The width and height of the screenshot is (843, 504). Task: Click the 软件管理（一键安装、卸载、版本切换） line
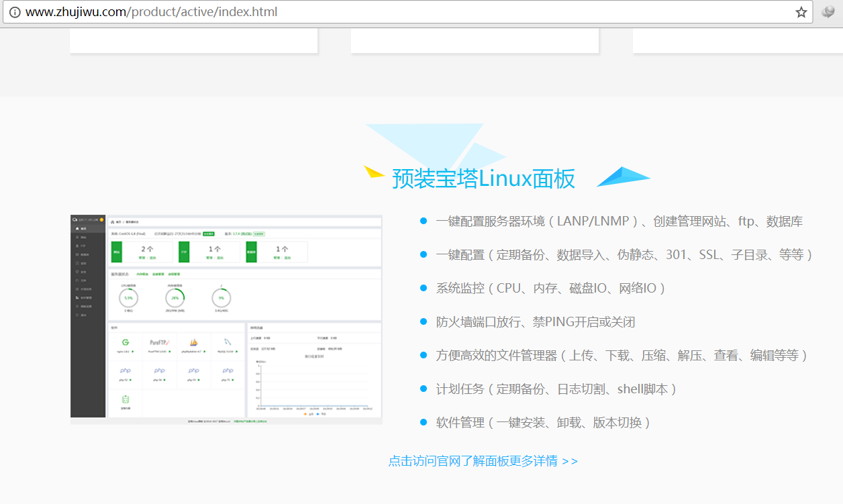pos(544,423)
